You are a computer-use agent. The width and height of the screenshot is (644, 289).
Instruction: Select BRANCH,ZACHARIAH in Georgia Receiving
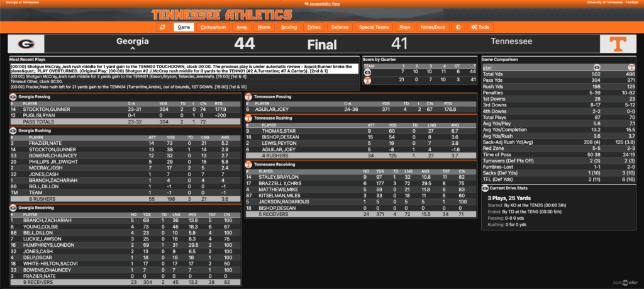pyautogui.click(x=125, y=220)
